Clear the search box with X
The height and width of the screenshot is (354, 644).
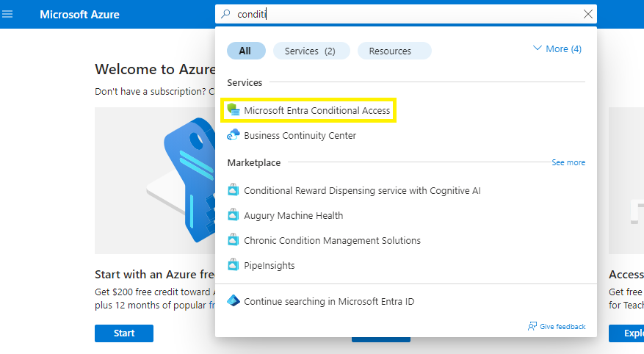point(587,14)
